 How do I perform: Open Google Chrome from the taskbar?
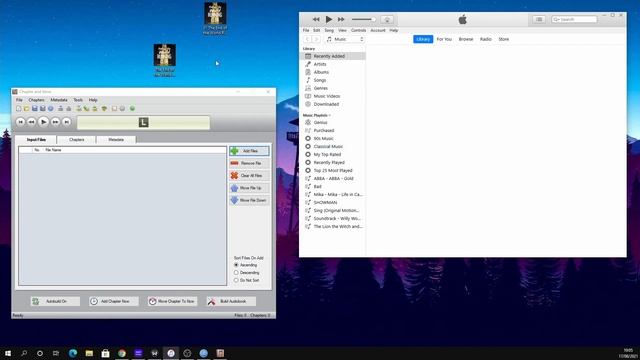122,353
